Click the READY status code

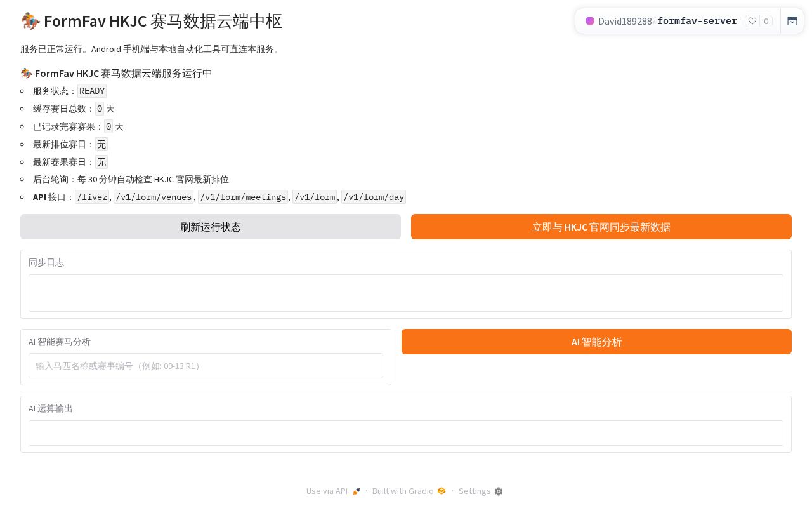[92, 91]
